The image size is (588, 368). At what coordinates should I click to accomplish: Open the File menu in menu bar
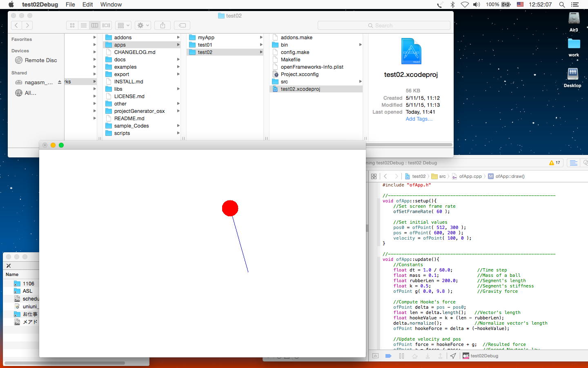click(70, 4)
